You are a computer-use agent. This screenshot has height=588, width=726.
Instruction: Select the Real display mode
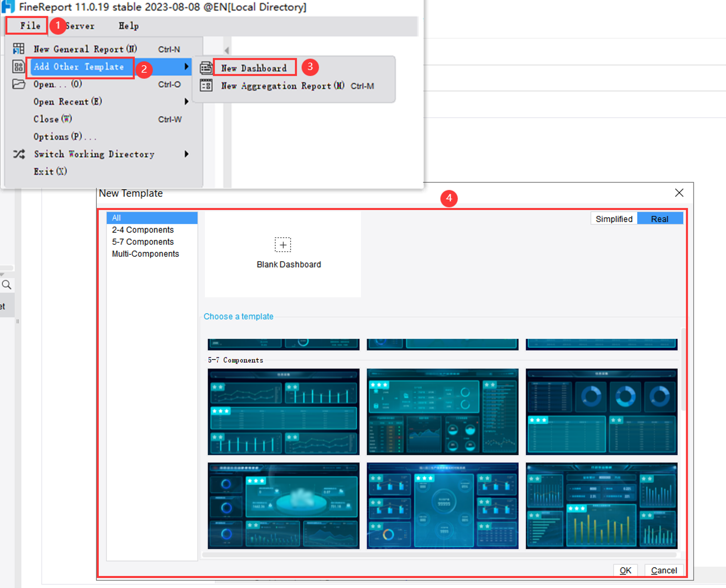point(660,218)
